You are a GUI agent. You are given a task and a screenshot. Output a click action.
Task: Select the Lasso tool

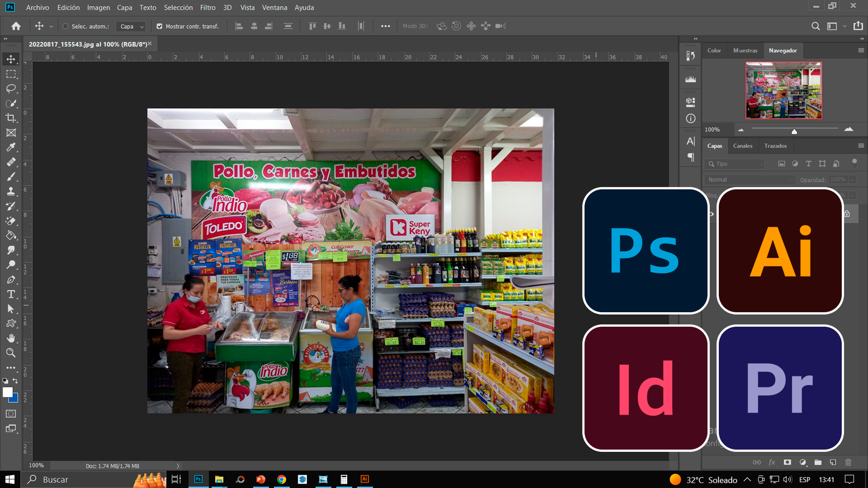click(11, 89)
